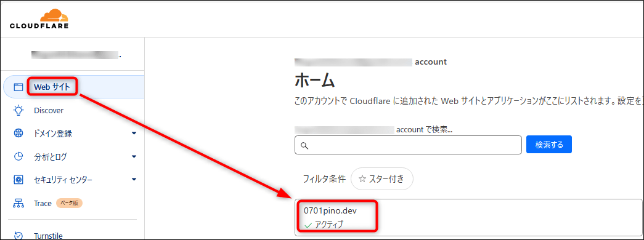Click the 分析とログ pie chart icon
644x240 pixels.
(x=18, y=157)
